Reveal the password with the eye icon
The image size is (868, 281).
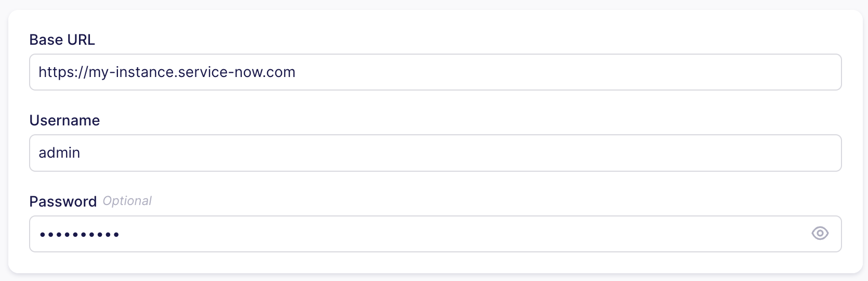coord(820,234)
